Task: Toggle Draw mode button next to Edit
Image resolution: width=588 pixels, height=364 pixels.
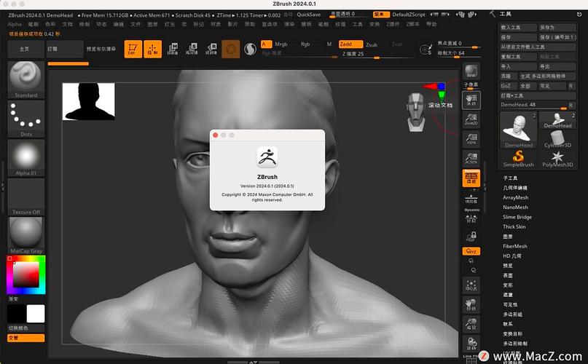Action: pyautogui.click(x=152, y=49)
